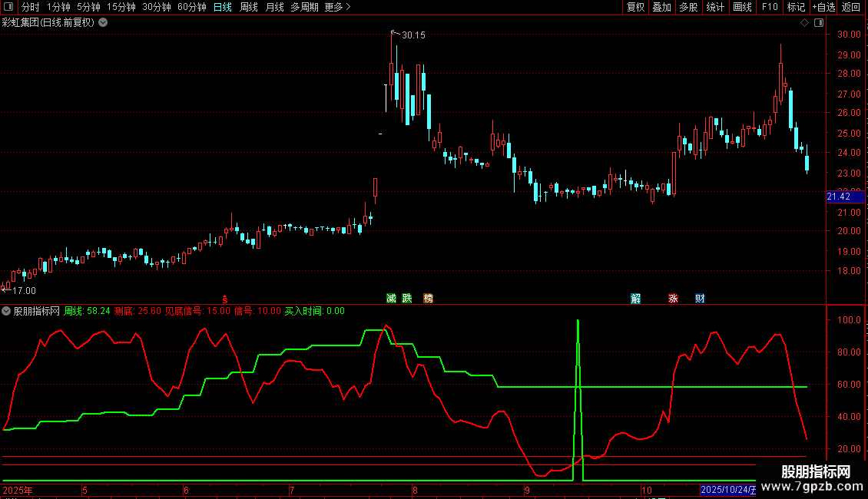
Task: Activate the 画线 drawing tools
Action: 742,7
